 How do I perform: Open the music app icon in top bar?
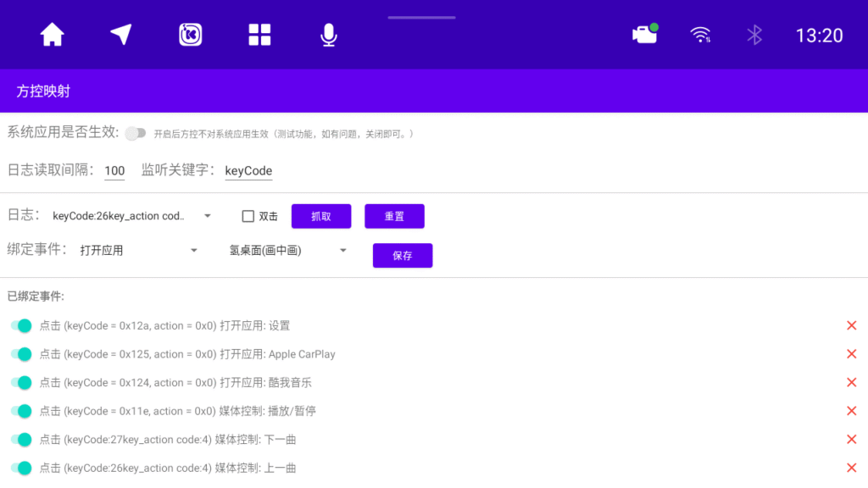pos(191,35)
